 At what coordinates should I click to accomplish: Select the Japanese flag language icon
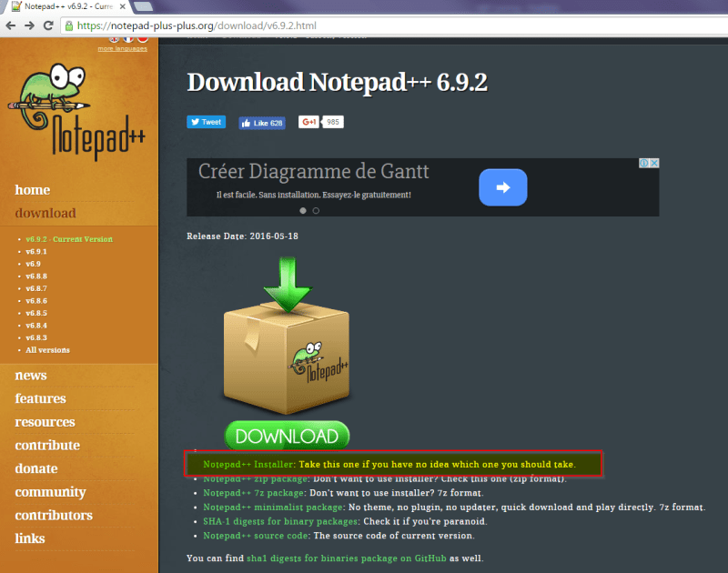click(x=144, y=39)
